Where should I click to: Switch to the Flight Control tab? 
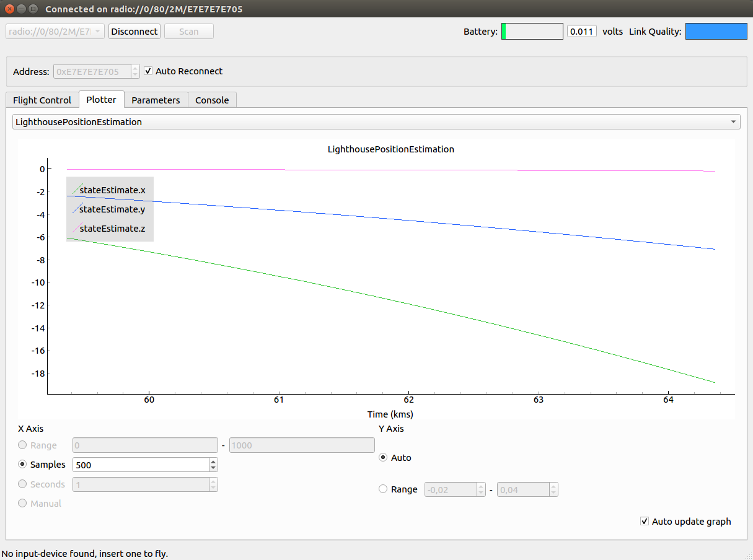[42, 100]
